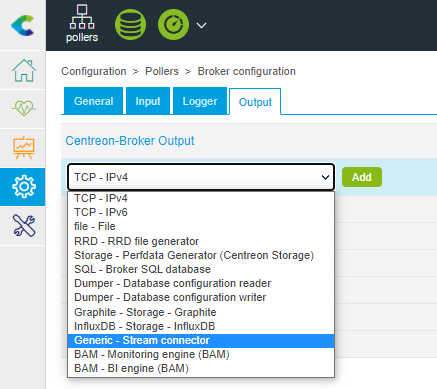Pick BAM - Monitoring engine (BAM)
Screen dimensions: 437x389
[x=201, y=354]
